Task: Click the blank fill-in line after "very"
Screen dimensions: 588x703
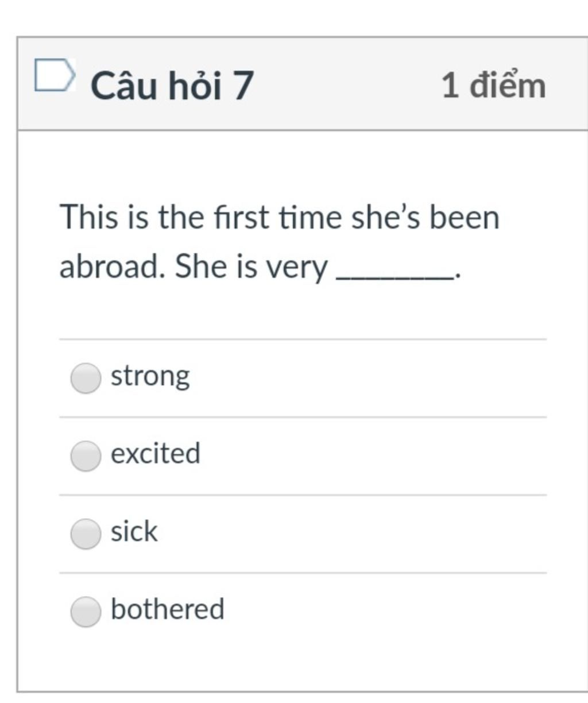Action: tap(395, 275)
